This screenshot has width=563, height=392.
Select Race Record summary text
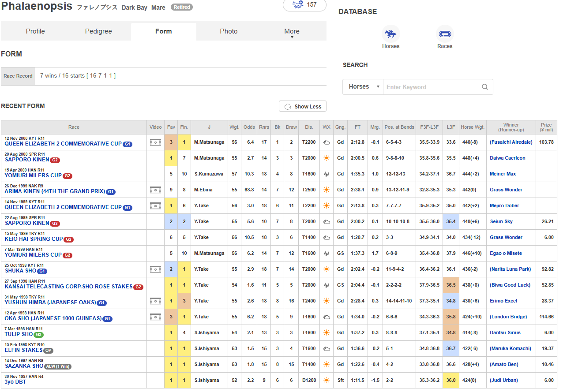[78, 76]
